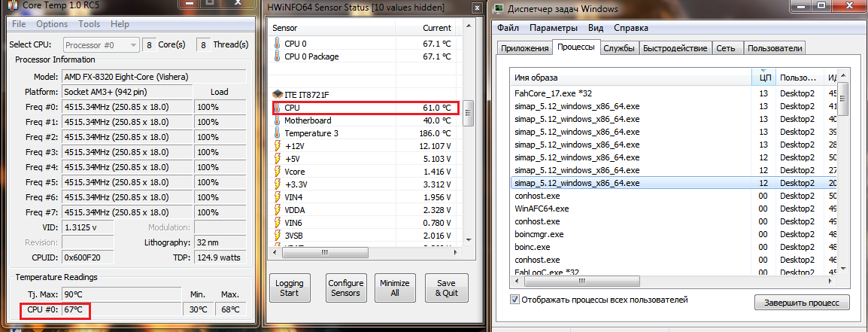Click thermometer icon next to Temperature 3
The image size is (868, 332).
point(278,133)
